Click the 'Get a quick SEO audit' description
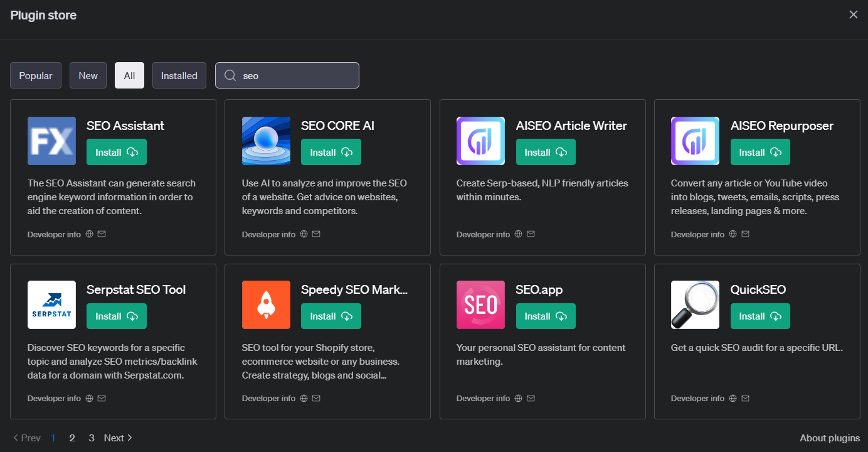The height and width of the screenshot is (452, 868). (x=757, y=347)
